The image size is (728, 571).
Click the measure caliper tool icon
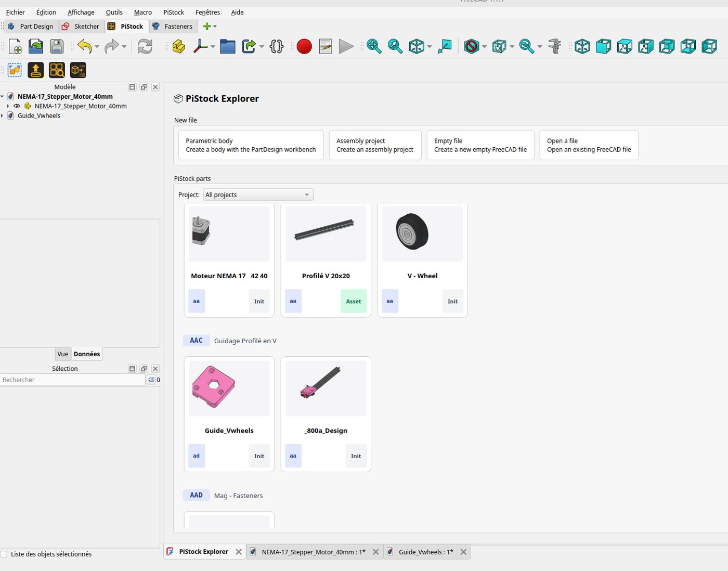[x=555, y=46]
